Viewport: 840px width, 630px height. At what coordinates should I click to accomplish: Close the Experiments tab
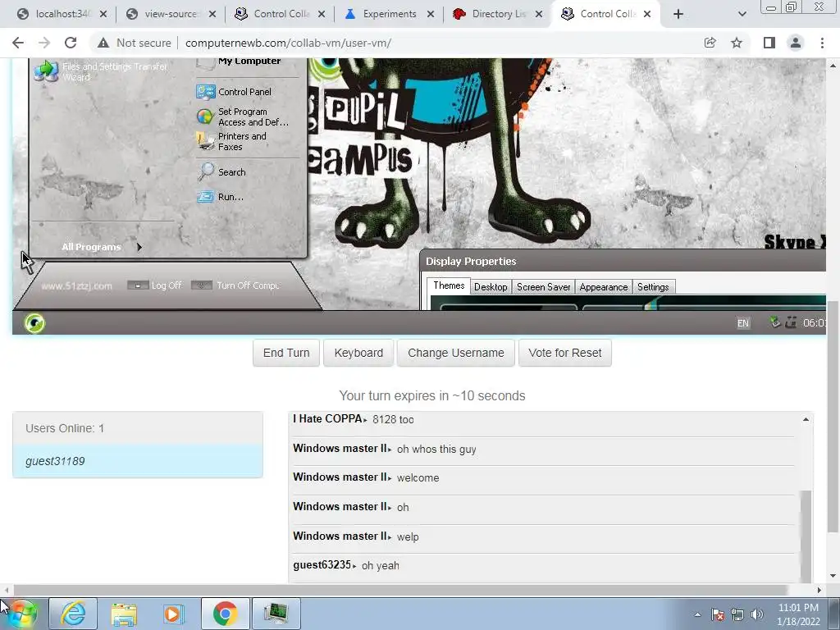pyautogui.click(x=430, y=14)
